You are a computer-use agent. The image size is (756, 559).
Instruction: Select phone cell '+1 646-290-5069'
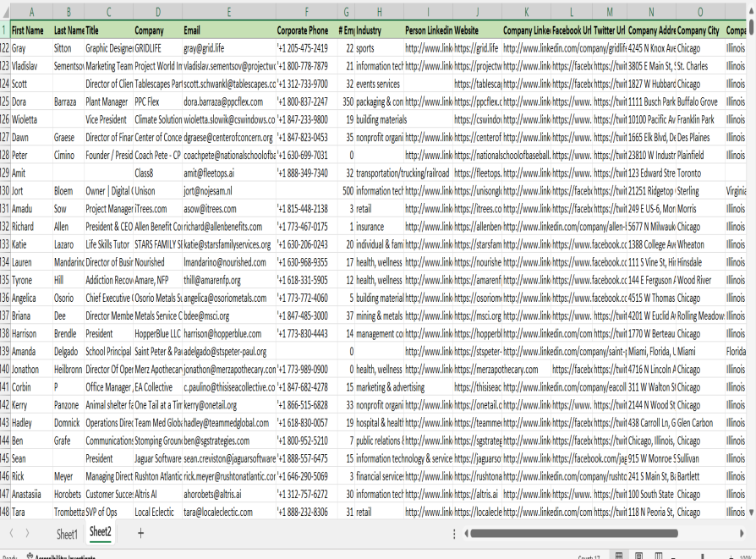click(306, 476)
